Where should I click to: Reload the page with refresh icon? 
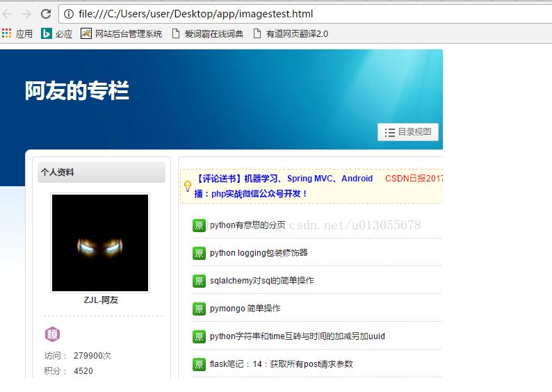tap(46, 14)
